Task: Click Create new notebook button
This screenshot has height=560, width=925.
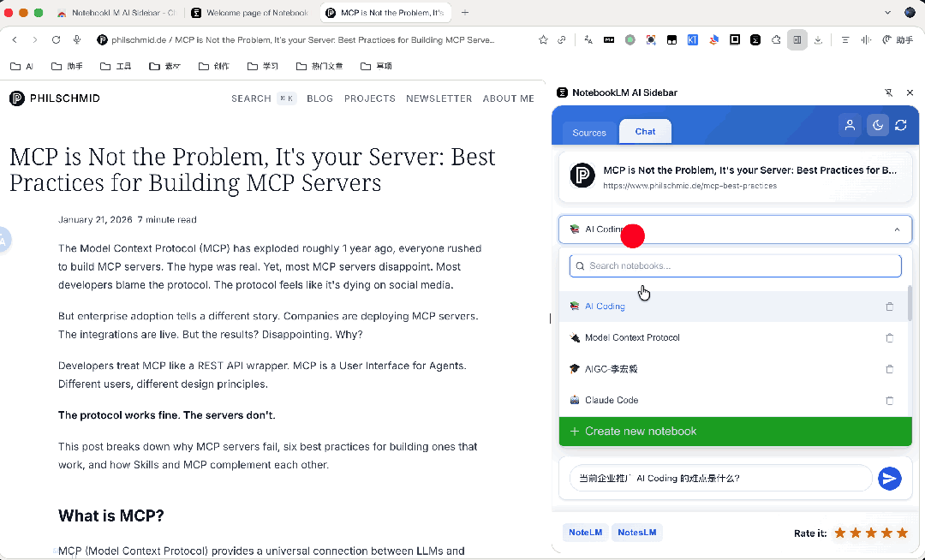Action: coord(735,432)
